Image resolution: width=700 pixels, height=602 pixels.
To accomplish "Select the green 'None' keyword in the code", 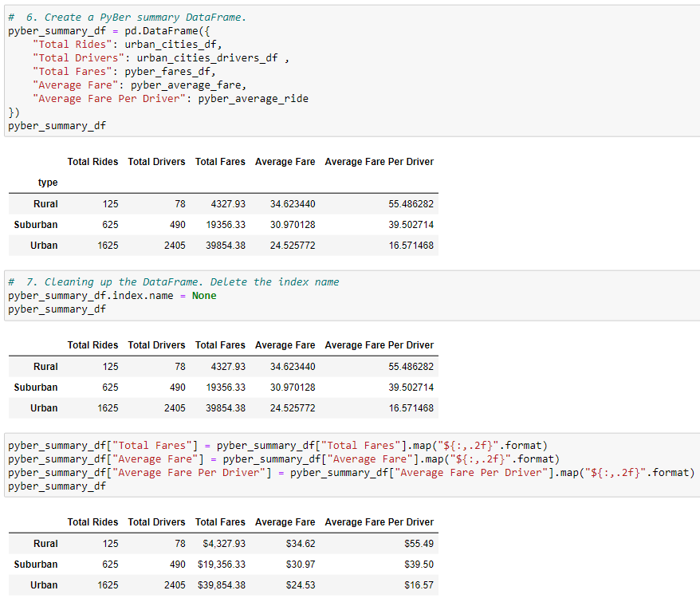I will (203, 295).
